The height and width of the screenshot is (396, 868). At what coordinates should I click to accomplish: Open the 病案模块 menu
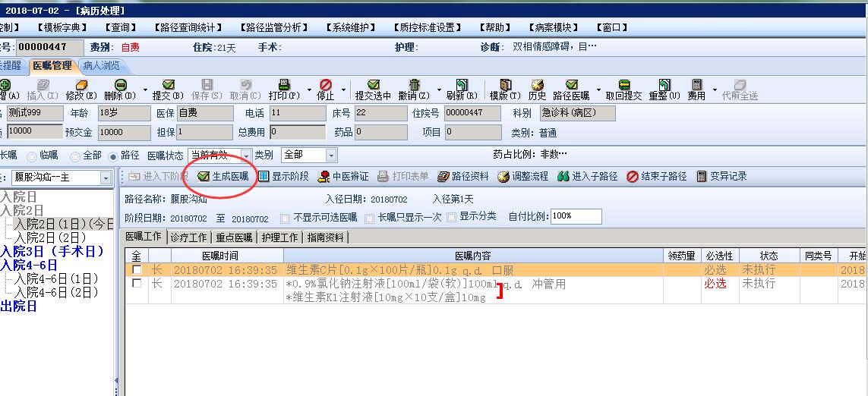(553, 27)
